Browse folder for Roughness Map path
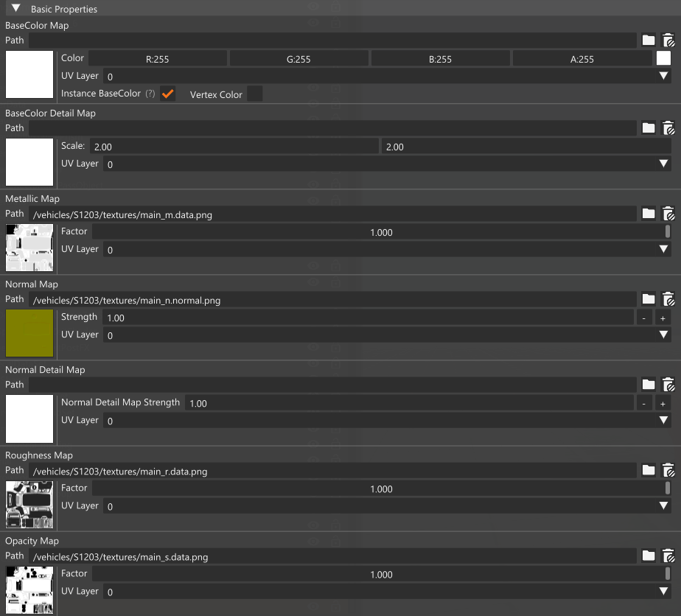The width and height of the screenshot is (681, 616). (x=649, y=470)
